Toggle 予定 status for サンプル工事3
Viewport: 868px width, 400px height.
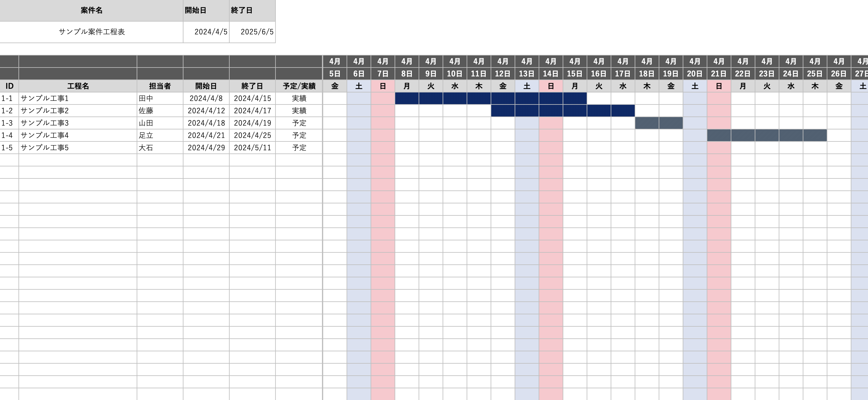[298, 123]
